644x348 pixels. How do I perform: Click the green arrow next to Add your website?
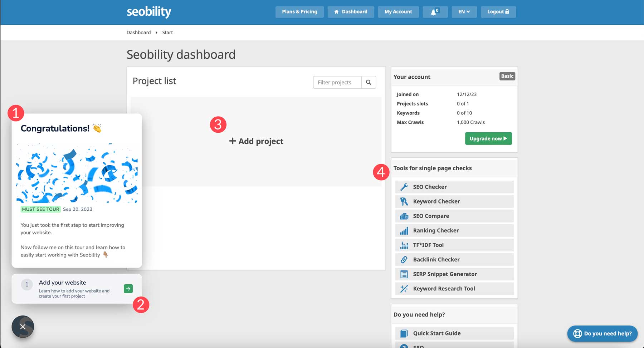[x=128, y=289]
